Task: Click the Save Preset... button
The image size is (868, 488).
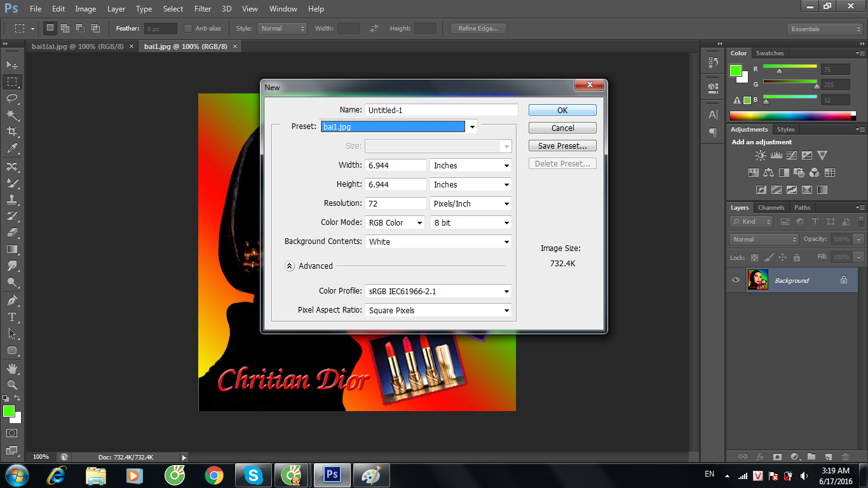Action: pyautogui.click(x=562, y=146)
